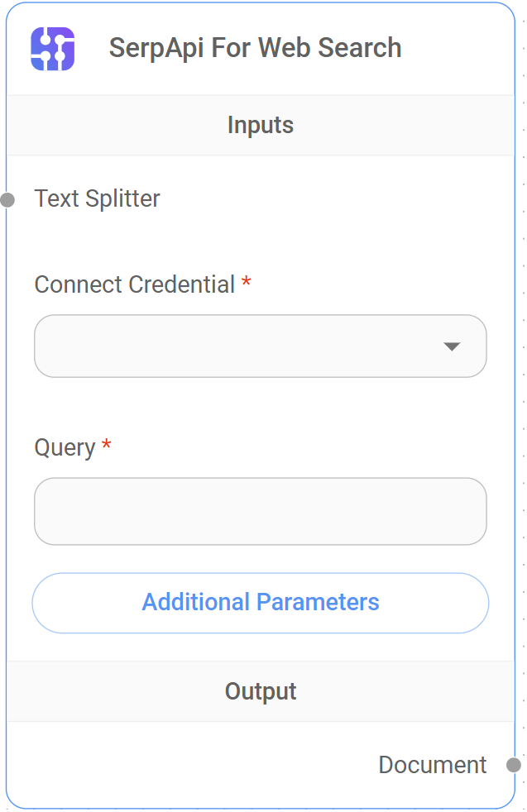Click the Query input field
The height and width of the screenshot is (812, 527).
click(260, 511)
